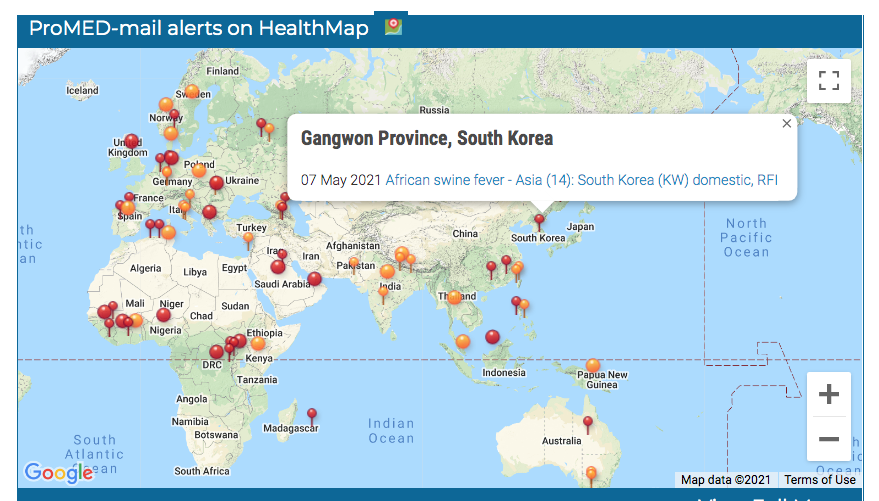Click the Google logo on map
Screen dimensions: 879x501
pos(59,472)
